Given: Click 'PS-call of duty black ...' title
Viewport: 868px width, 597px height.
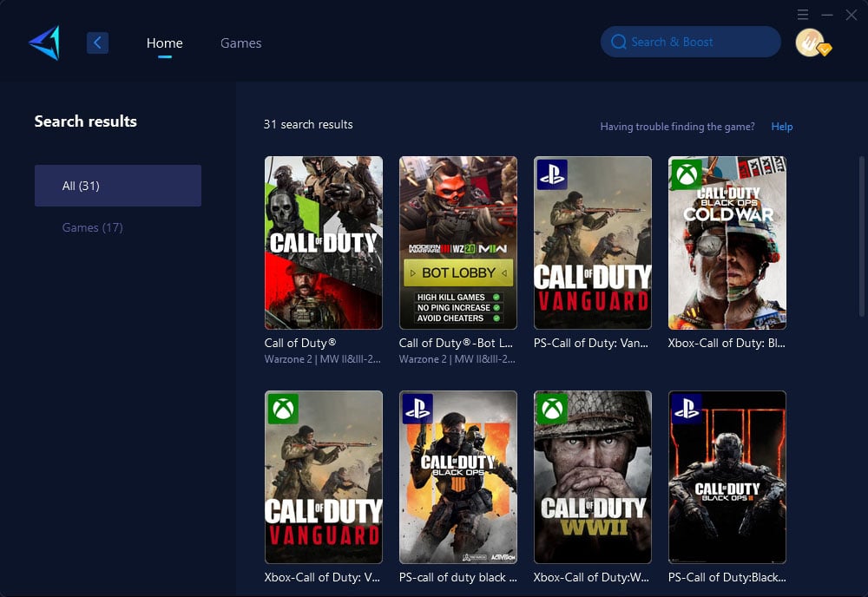Looking at the screenshot, I should click(457, 577).
